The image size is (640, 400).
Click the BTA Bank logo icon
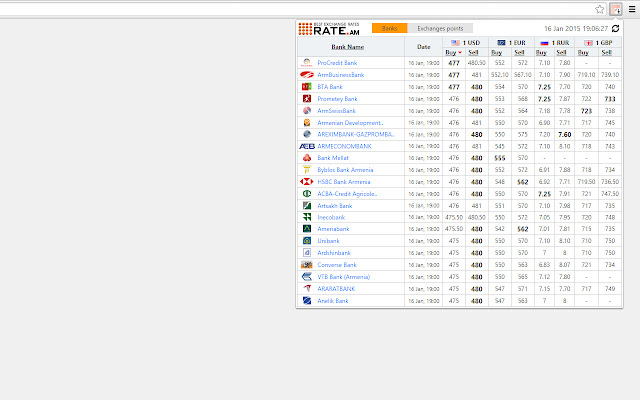point(307,87)
